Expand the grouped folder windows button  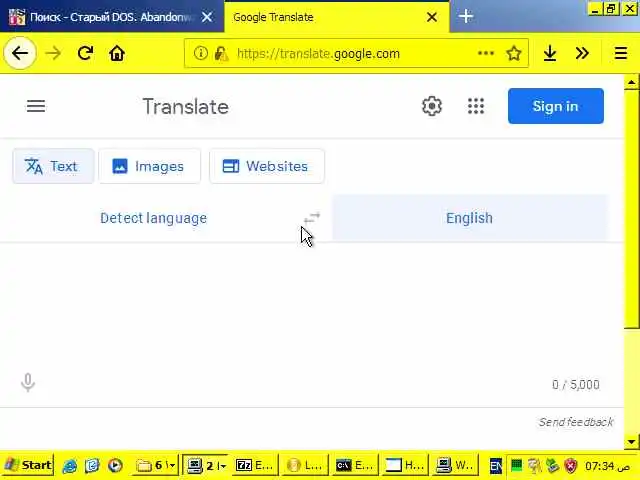pyautogui.click(x=156, y=465)
